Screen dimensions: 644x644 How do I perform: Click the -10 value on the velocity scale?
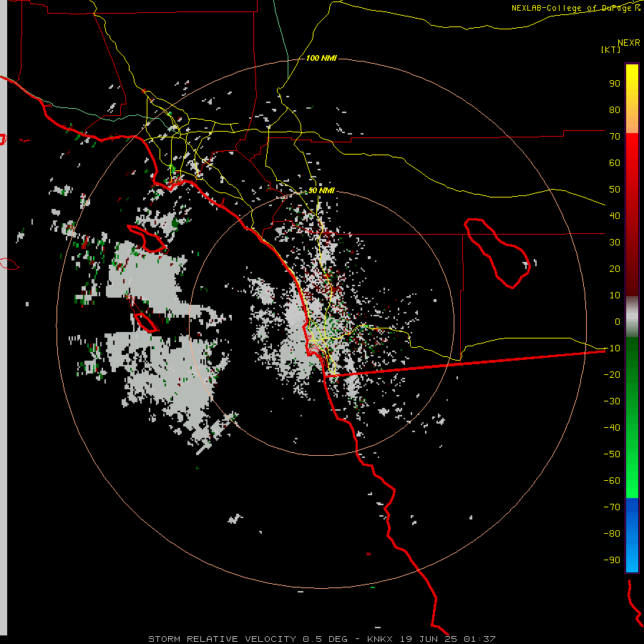(x=612, y=348)
